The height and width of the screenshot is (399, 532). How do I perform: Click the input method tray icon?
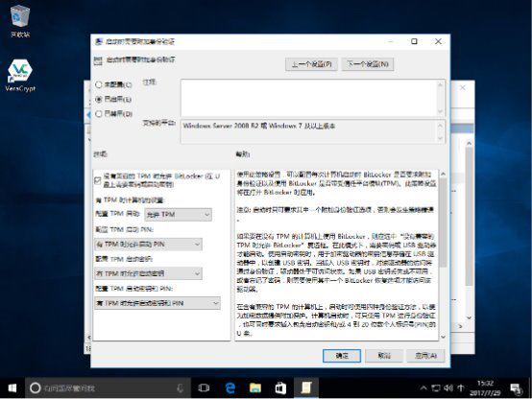pos(461,387)
